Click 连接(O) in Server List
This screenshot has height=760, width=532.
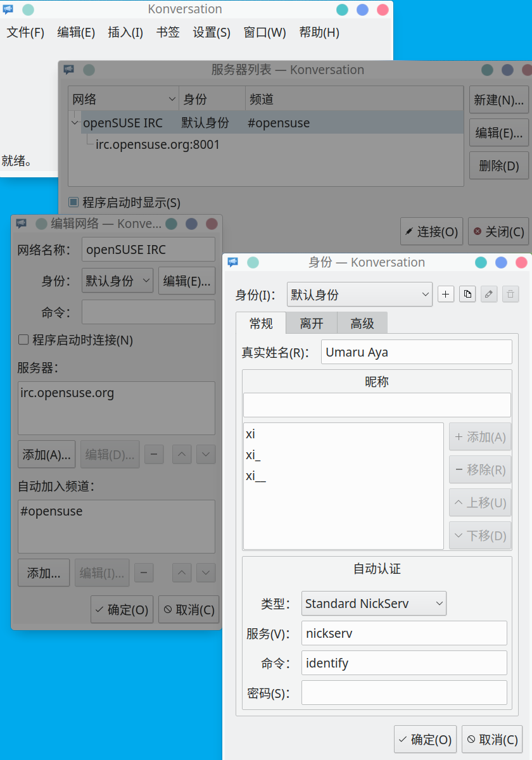tap(432, 232)
